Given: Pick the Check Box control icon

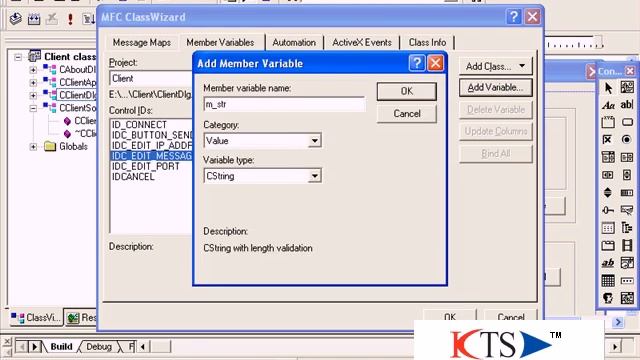Looking at the screenshot, I should (x=608, y=140).
